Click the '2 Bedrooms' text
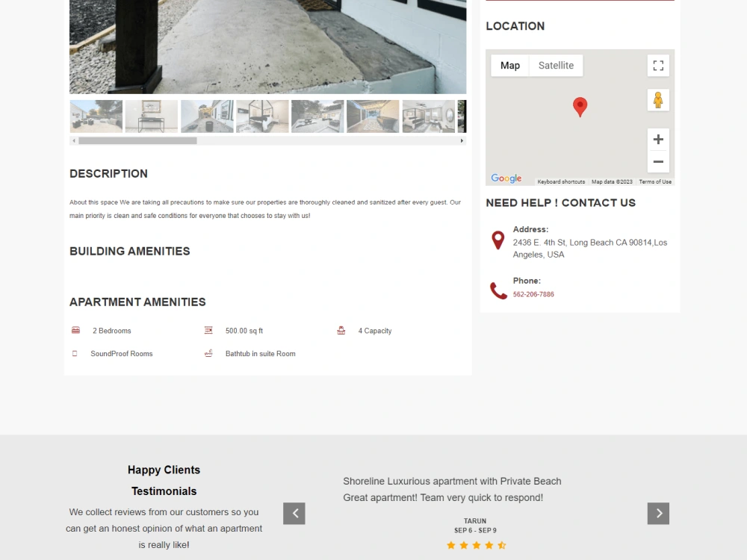Screen dimensions: 747x560 point(111,331)
